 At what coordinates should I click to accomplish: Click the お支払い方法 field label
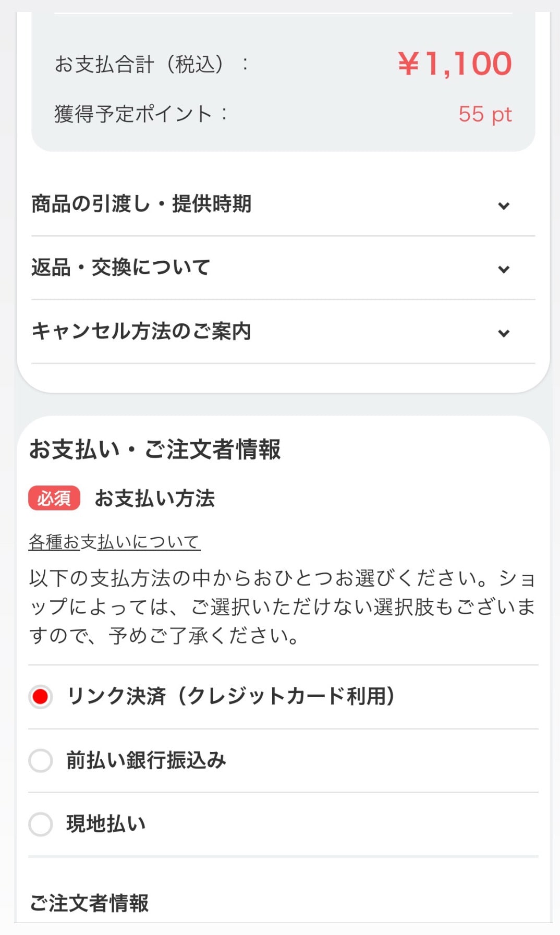pos(154,499)
